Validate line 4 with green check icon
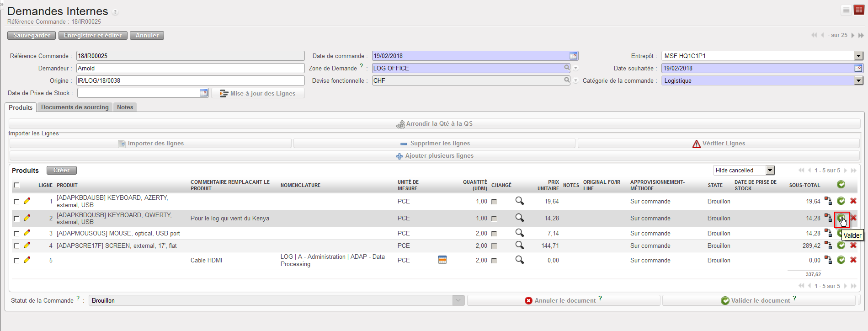 pyautogui.click(x=841, y=246)
